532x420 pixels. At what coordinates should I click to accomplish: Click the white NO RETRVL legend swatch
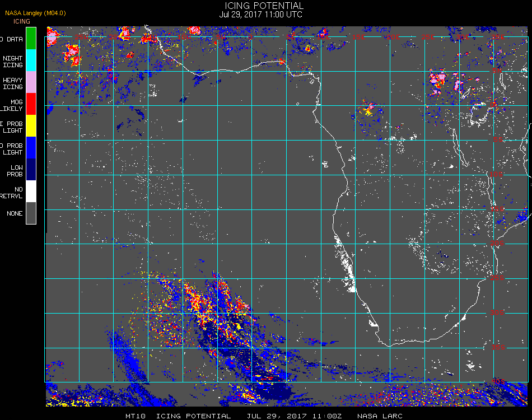click(x=31, y=192)
